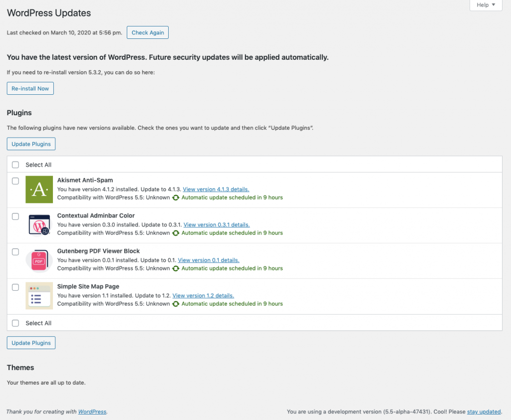Select the Contextual Adminbar Color checkbox

tap(15, 216)
